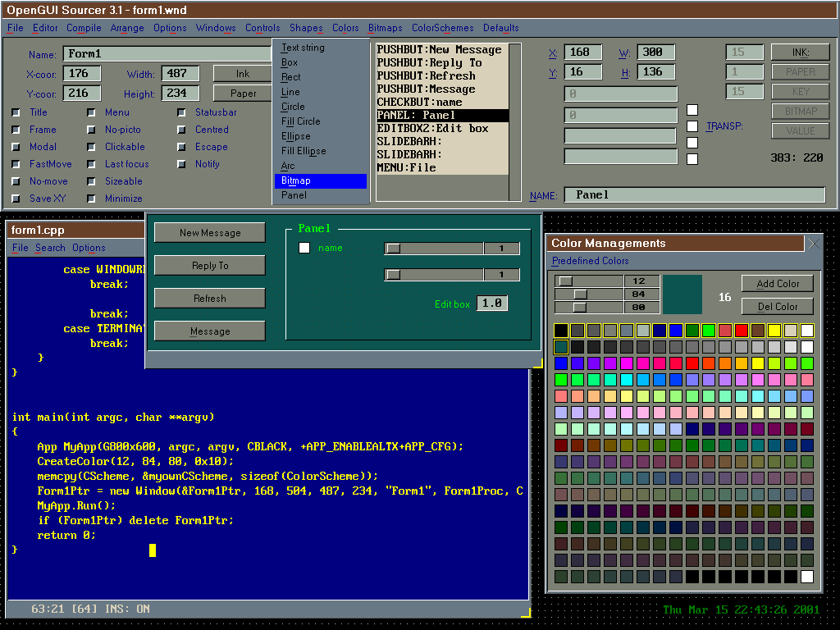Tick the name checkbox in the form preview
Viewport: 840px width, 630px height.
[304, 248]
